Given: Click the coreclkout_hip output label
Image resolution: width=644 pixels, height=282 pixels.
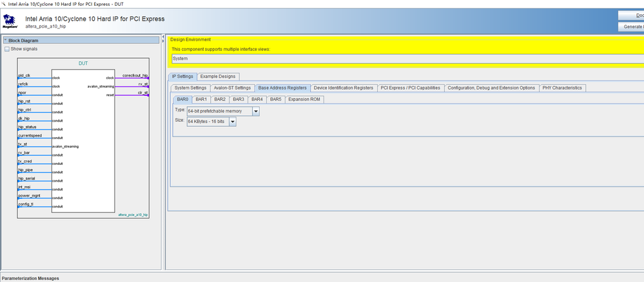Looking at the screenshot, I should coord(135,75).
